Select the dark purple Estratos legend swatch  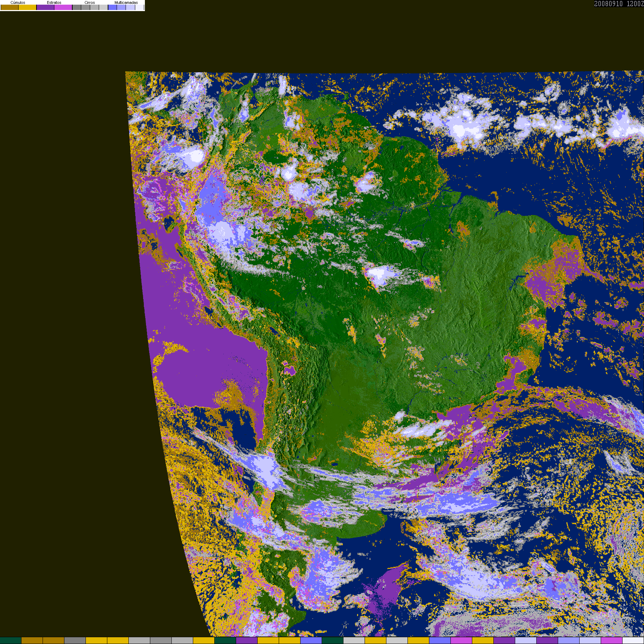(x=45, y=7)
